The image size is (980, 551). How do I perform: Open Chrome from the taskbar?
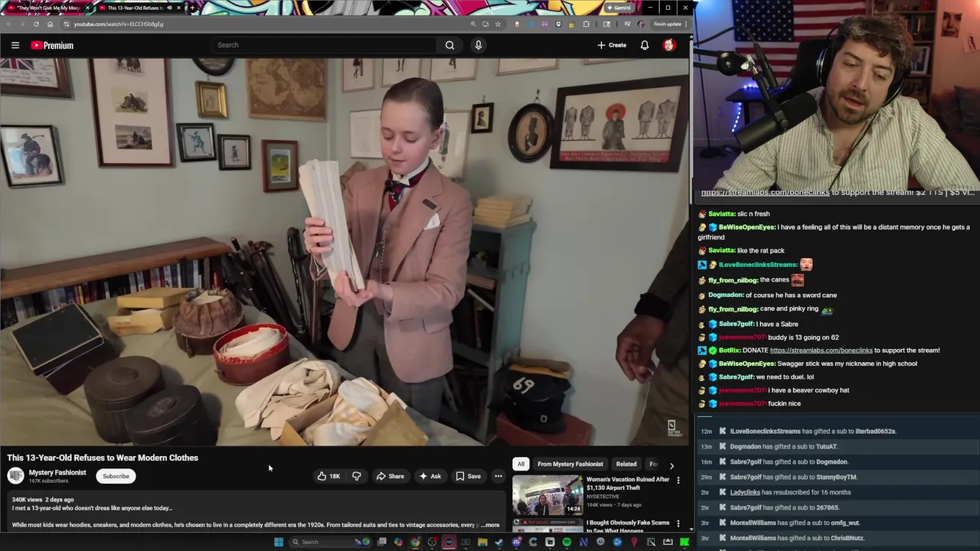[416, 542]
